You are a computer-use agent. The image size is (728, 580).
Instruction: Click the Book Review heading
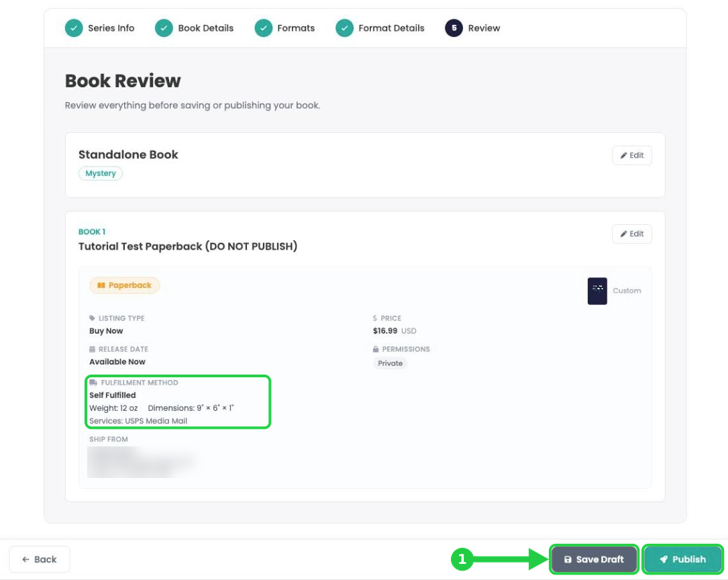(x=123, y=81)
